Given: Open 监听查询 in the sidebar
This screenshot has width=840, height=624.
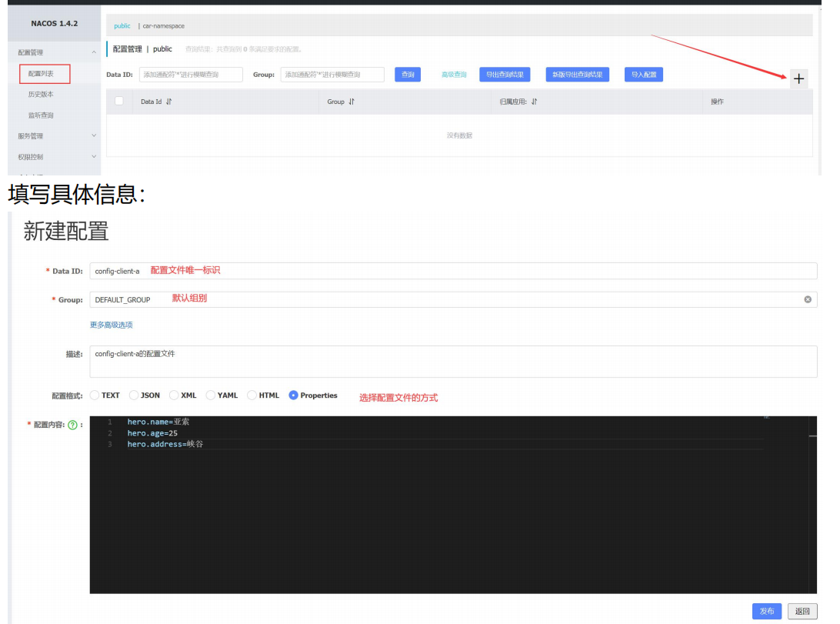Looking at the screenshot, I should (41, 115).
